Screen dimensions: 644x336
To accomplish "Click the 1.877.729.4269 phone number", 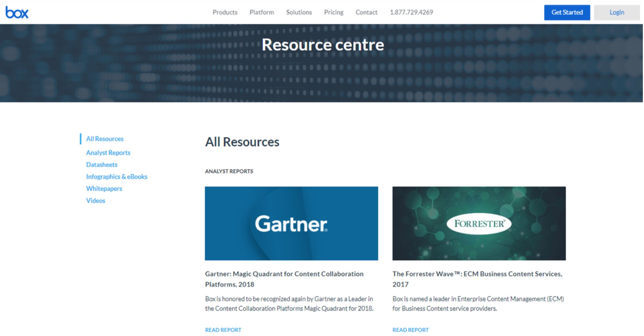I will point(411,12).
